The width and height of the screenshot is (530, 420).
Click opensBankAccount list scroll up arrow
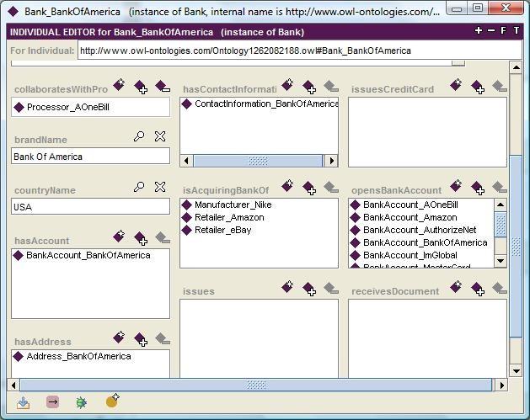coord(501,205)
